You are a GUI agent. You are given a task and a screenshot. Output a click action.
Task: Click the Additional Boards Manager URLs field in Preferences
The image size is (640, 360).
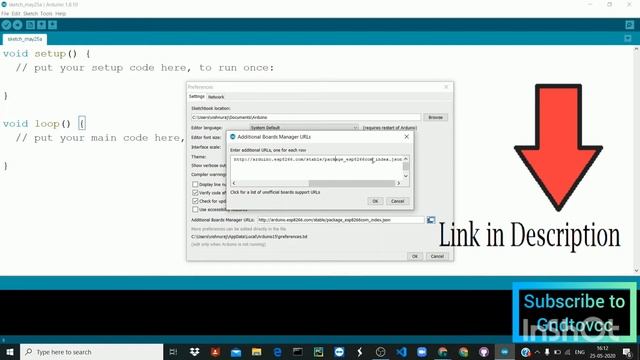tap(341, 220)
